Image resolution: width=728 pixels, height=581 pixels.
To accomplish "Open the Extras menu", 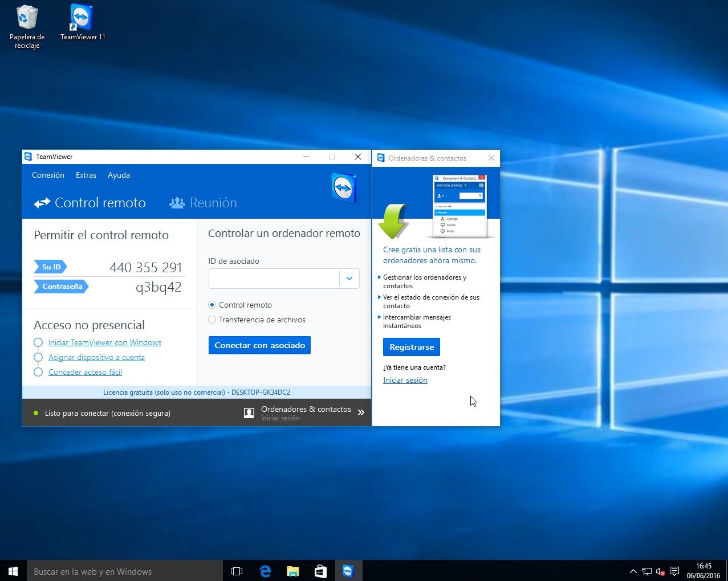I will point(86,175).
